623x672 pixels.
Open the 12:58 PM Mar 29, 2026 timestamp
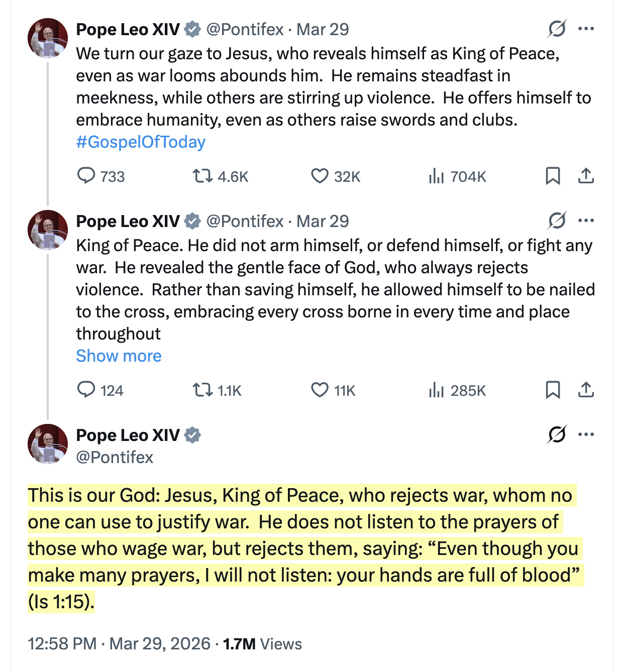(x=119, y=644)
